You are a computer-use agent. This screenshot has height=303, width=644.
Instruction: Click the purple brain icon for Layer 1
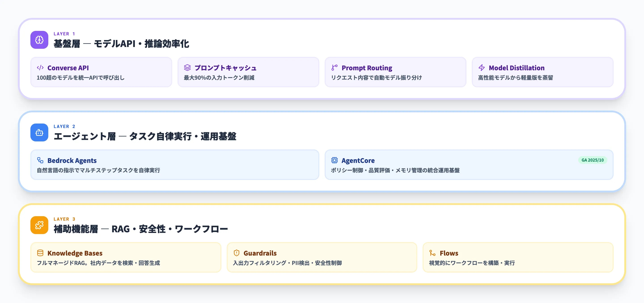39,40
